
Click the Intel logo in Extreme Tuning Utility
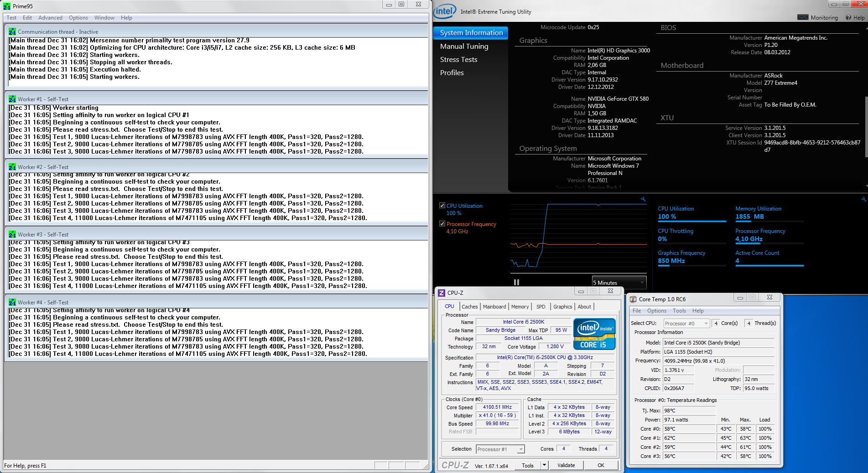(x=445, y=11)
